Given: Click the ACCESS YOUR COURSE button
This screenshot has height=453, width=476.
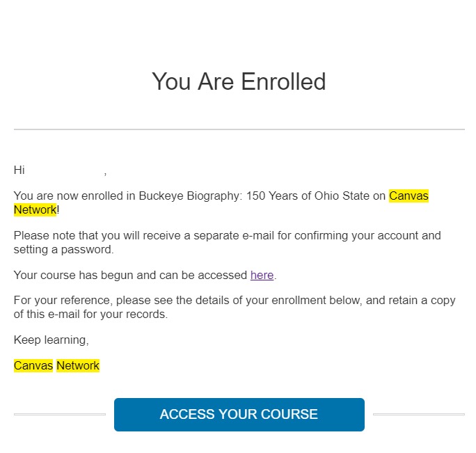Looking at the screenshot, I should click(239, 415).
